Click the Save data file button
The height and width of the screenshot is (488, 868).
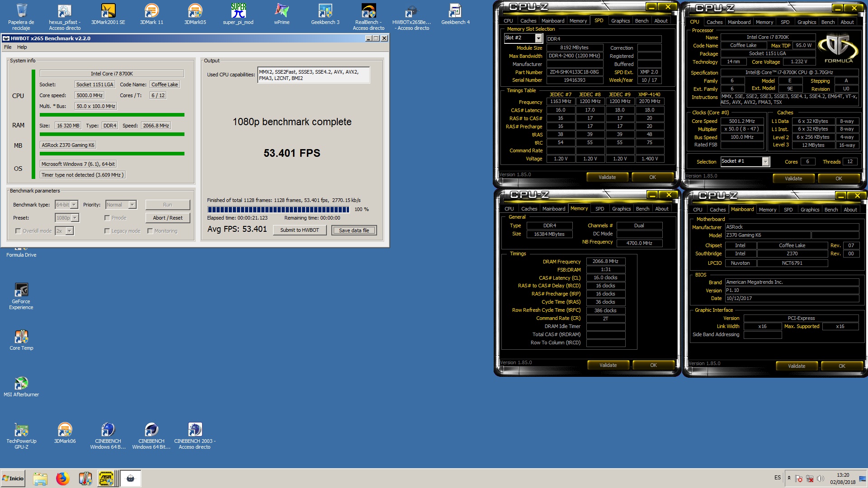pyautogui.click(x=354, y=230)
